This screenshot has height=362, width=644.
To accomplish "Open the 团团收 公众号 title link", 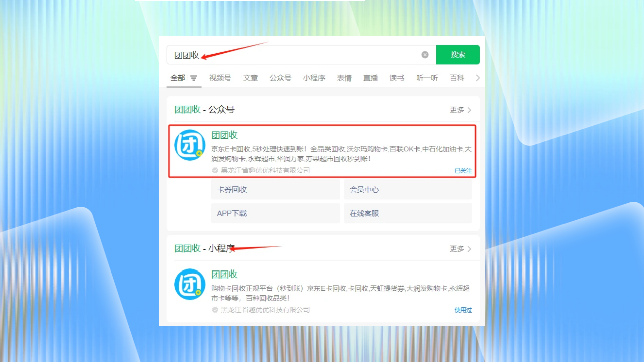I will tap(224, 135).
